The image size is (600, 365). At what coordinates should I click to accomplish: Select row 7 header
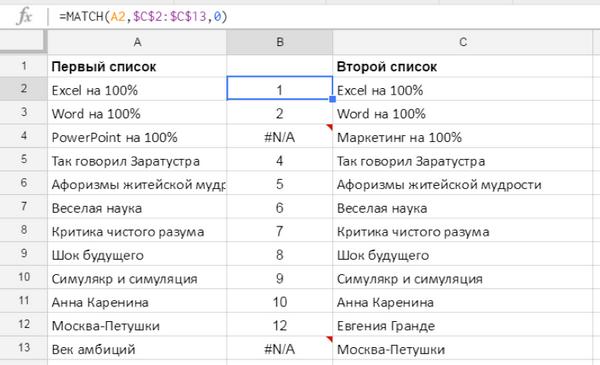point(23,207)
